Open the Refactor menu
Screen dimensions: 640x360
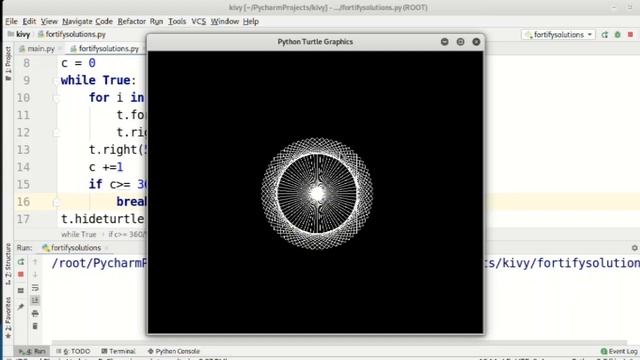pos(131,21)
